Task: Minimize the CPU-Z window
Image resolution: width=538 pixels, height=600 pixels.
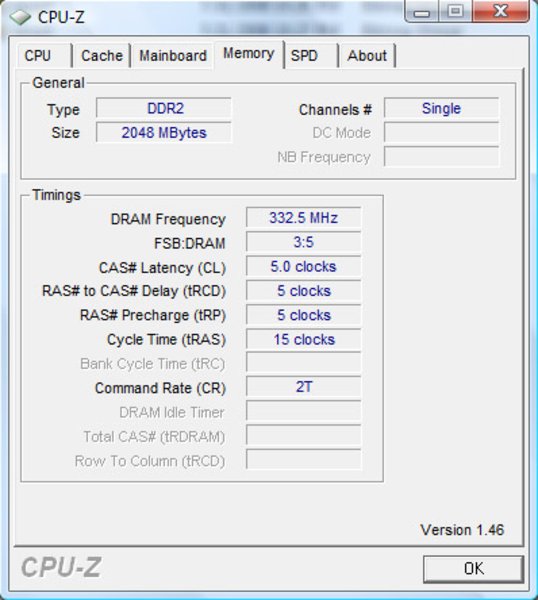Action: point(422,11)
